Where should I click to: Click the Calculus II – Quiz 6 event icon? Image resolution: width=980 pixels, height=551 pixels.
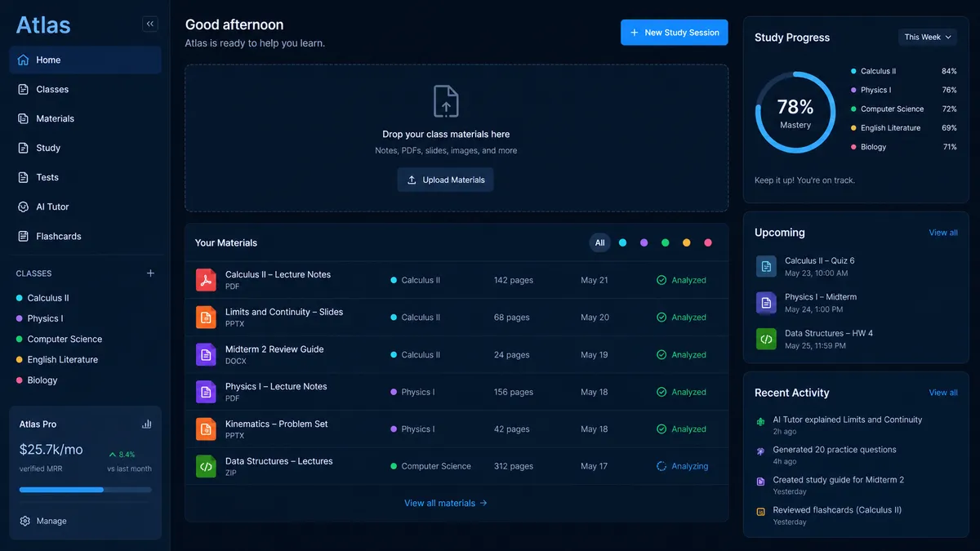click(x=766, y=266)
